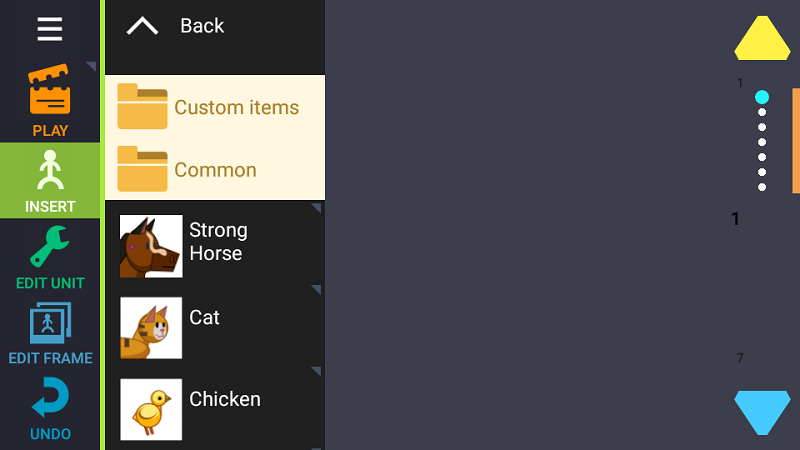Click the Back label
The image size is (800, 450).
tap(202, 26)
